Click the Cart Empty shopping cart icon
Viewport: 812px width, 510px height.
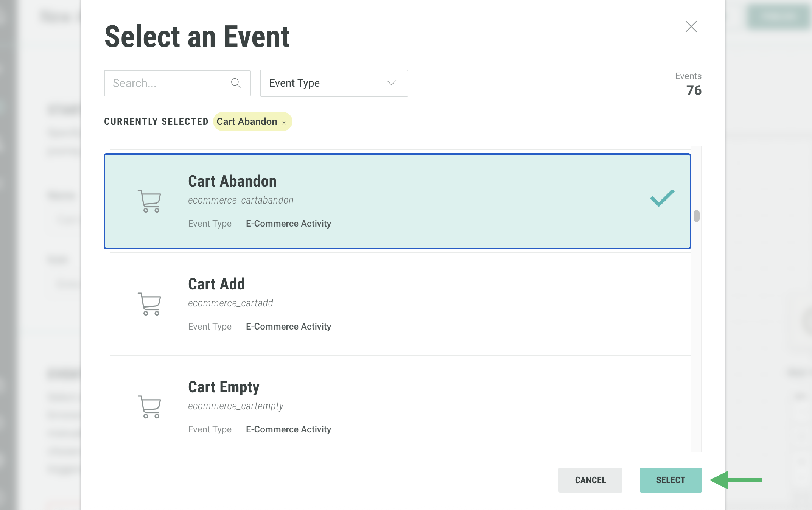pyautogui.click(x=149, y=407)
